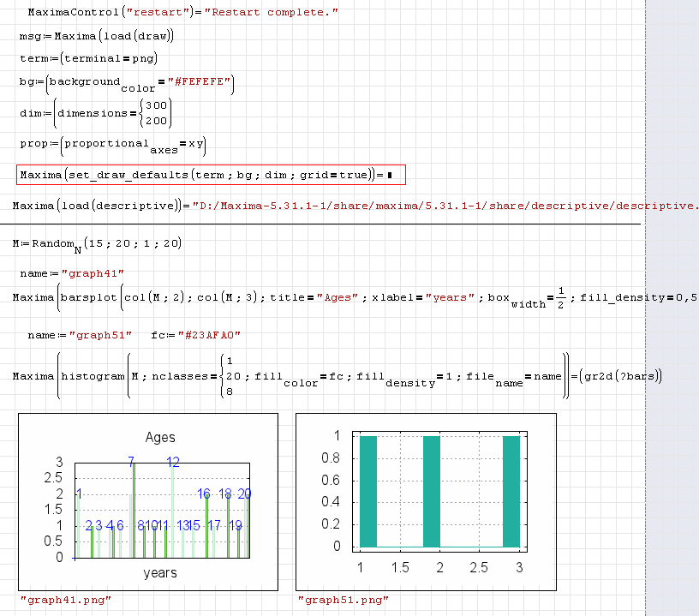Click the "#FEFEFE" background color string
Viewport: 699px width, 616px height.
pos(197,81)
